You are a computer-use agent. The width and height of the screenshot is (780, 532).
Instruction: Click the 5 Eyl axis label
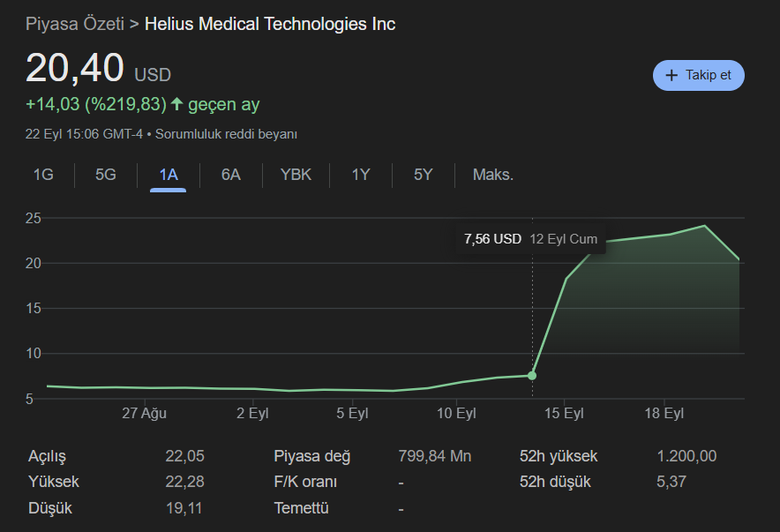352,413
